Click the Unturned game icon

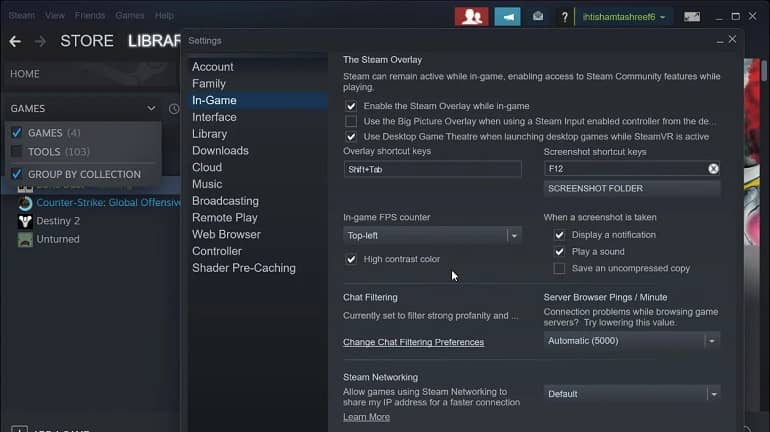[x=25, y=240]
